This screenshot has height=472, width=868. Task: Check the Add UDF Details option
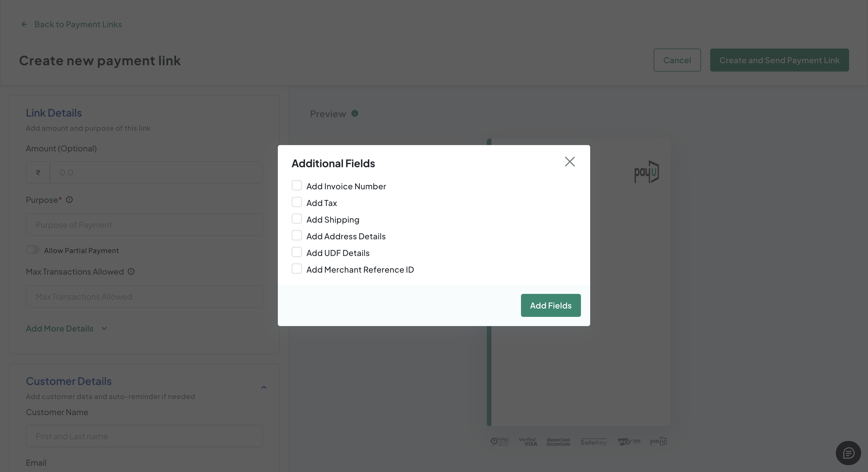point(297,252)
